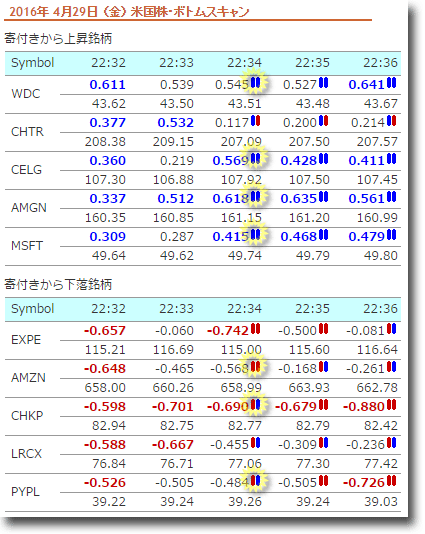425x534 pixels.
Task: Select the AMZN symbol
Action: [x=28, y=378]
